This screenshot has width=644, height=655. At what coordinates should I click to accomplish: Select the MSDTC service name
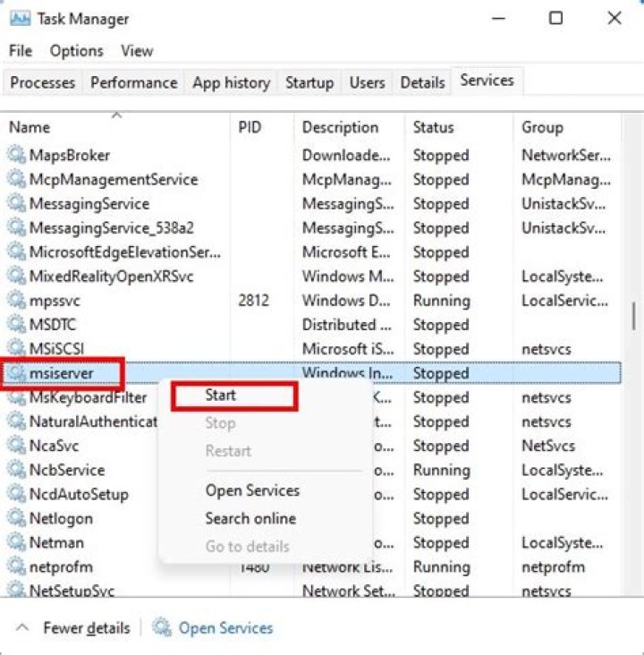pyautogui.click(x=53, y=325)
